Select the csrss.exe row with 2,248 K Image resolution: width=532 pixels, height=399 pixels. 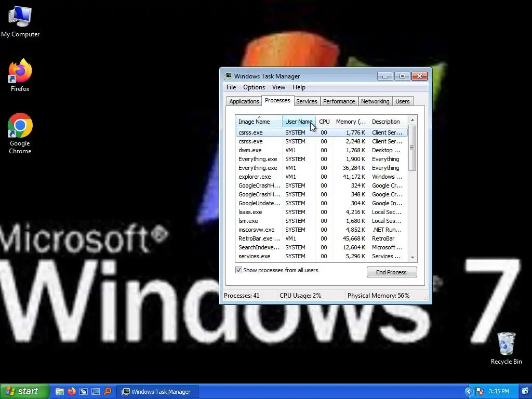(x=322, y=141)
